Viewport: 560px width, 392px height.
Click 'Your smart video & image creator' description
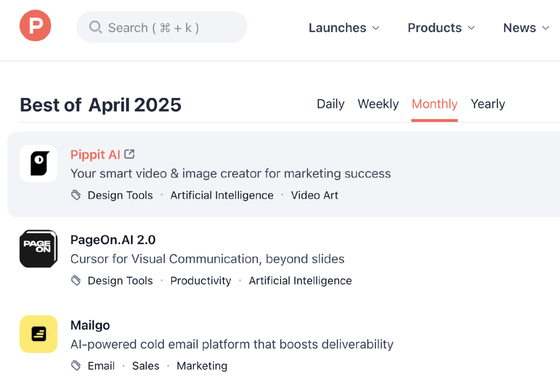(231, 174)
